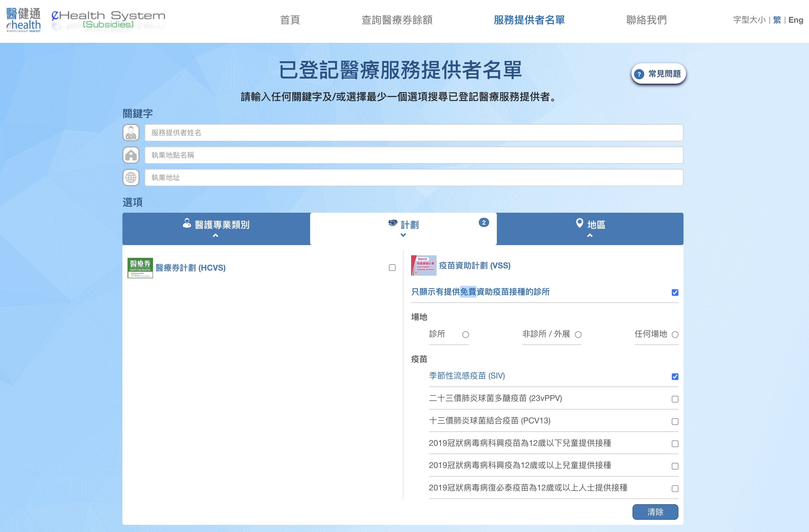Click the practice location building icon
809x532 pixels.
pos(131,155)
